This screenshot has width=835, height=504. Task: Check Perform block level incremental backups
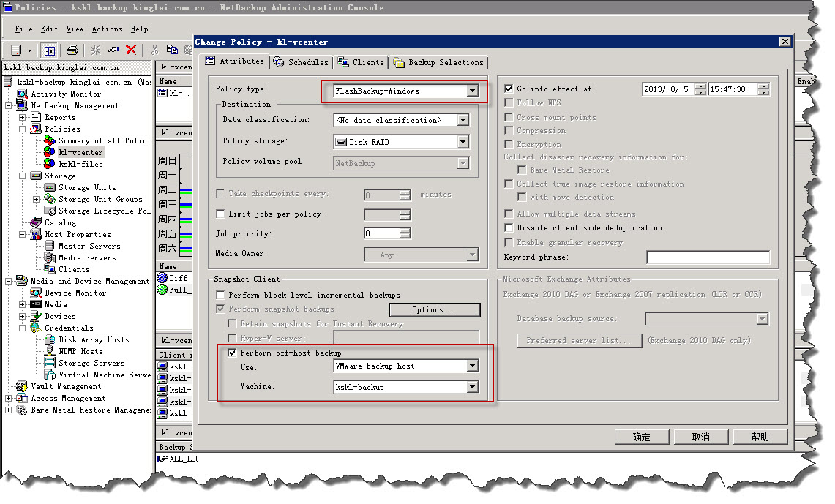point(220,295)
